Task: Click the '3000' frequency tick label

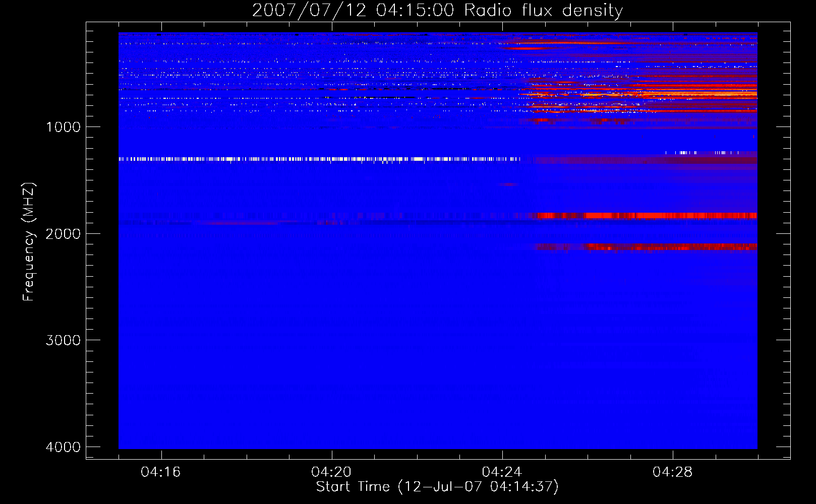Action: point(63,340)
